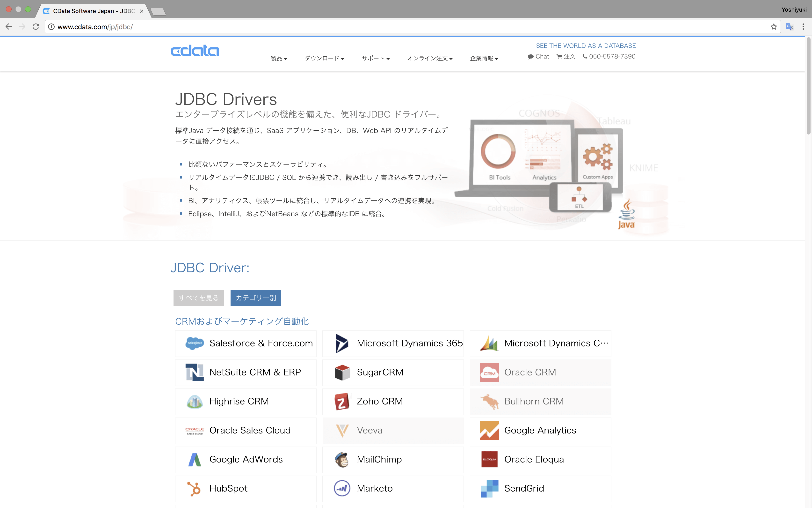Click the CRMおよびマーケティング自動化 category heading

[242, 321]
